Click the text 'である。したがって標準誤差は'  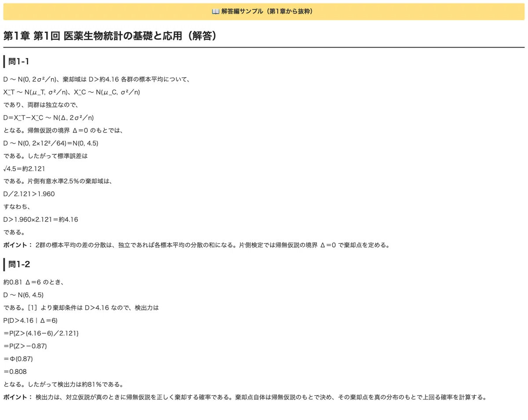[x=46, y=156]
